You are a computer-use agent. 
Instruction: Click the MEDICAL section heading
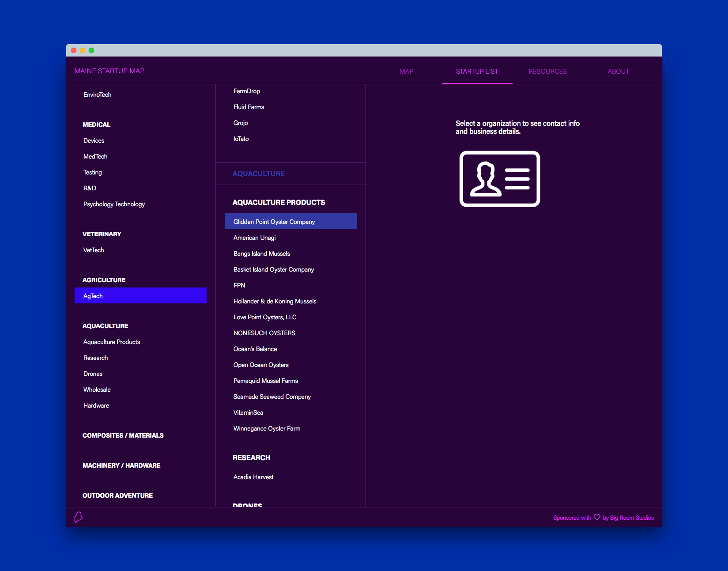point(96,125)
